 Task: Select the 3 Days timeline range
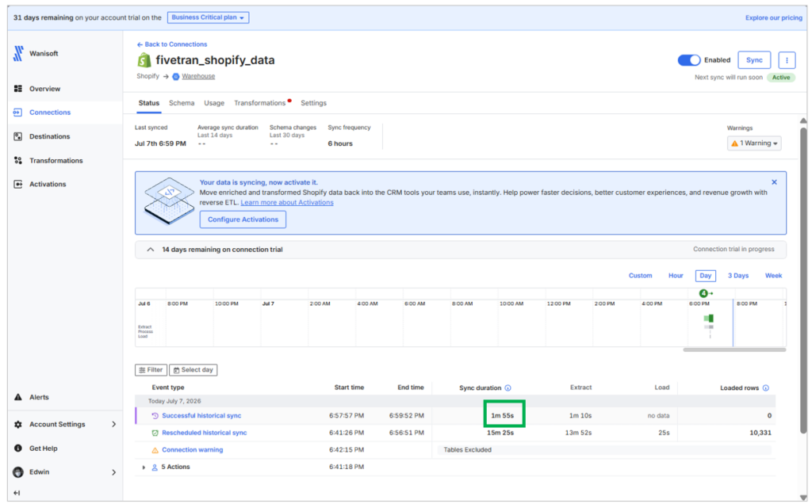(738, 276)
